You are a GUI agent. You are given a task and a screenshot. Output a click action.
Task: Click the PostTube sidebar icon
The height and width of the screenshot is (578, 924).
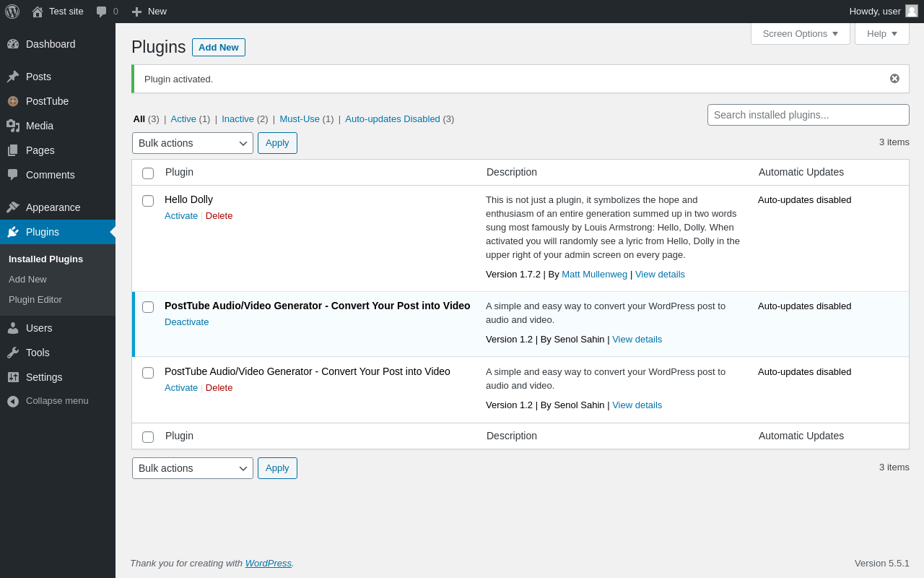13,101
